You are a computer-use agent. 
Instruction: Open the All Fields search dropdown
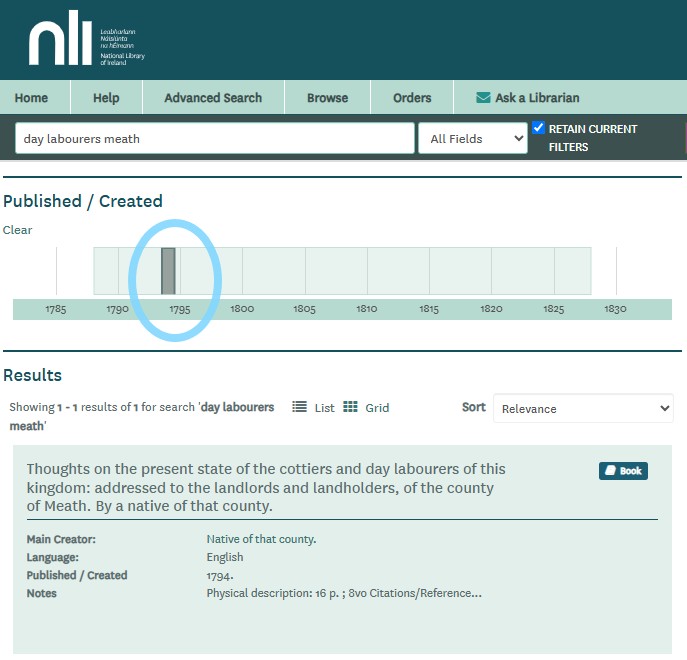(472, 139)
